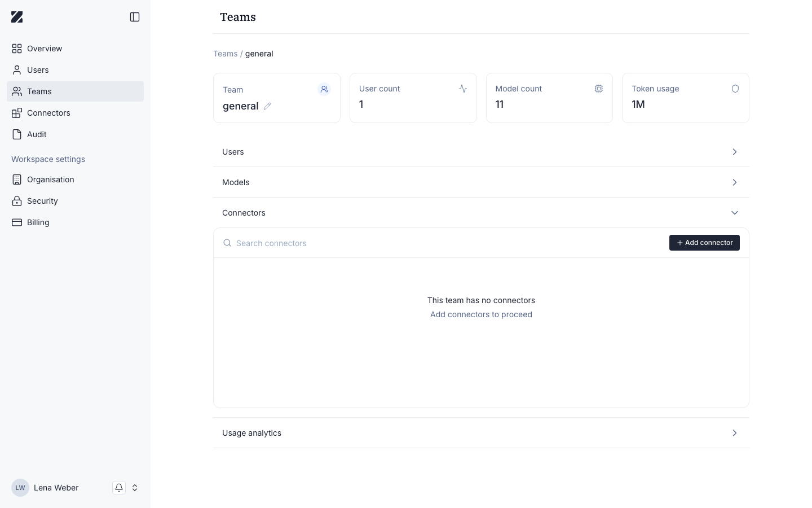Click the LW user avatar
The image size is (812, 508).
[20, 488]
